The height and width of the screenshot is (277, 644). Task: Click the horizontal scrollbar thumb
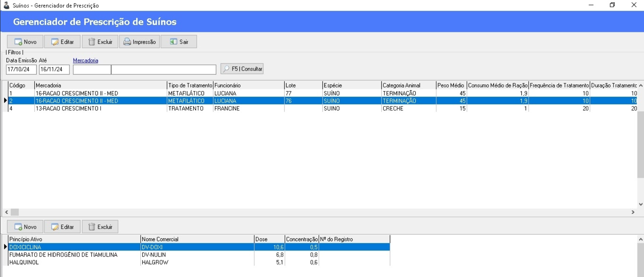pos(15,212)
